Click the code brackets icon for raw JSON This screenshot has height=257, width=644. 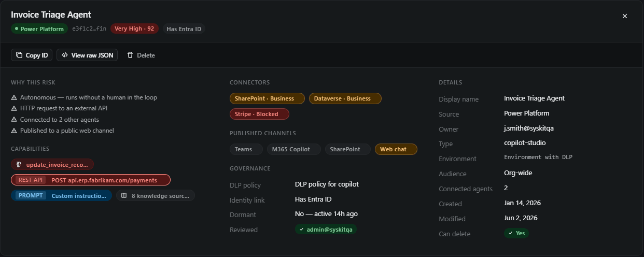[x=65, y=55]
